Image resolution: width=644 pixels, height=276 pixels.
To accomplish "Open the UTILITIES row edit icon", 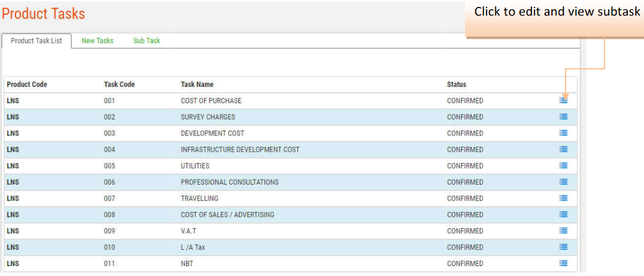I will pyautogui.click(x=563, y=165).
